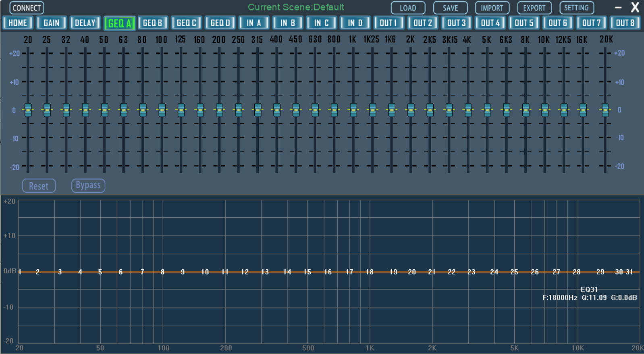The height and width of the screenshot is (354, 644).
Task: Select the GEQ B tab
Action: pyautogui.click(x=153, y=23)
